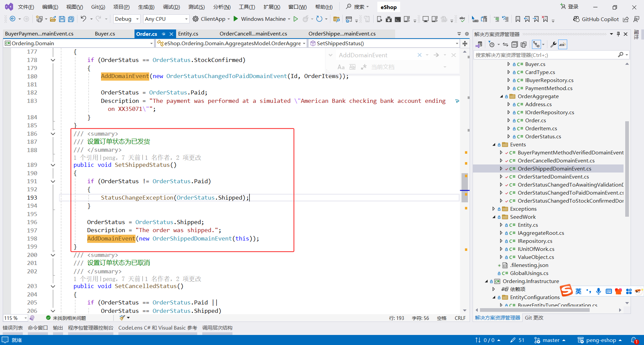The image size is (644, 345).
Task: Collapse the SeedWork folder in Solution Explorer
Action: pyautogui.click(x=494, y=217)
